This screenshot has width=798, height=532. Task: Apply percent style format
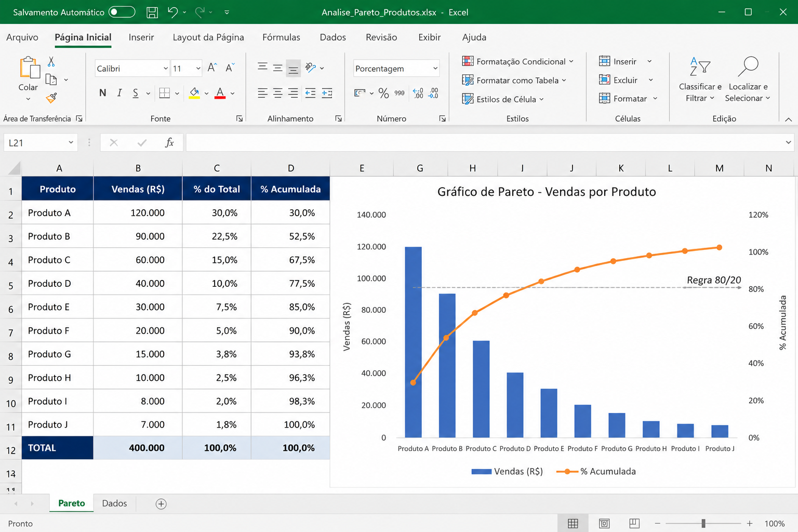click(x=384, y=93)
